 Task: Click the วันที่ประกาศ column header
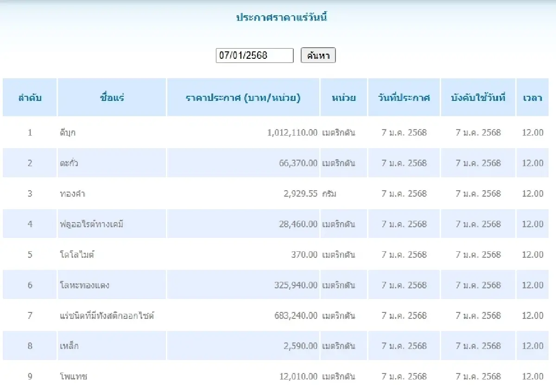click(404, 98)
